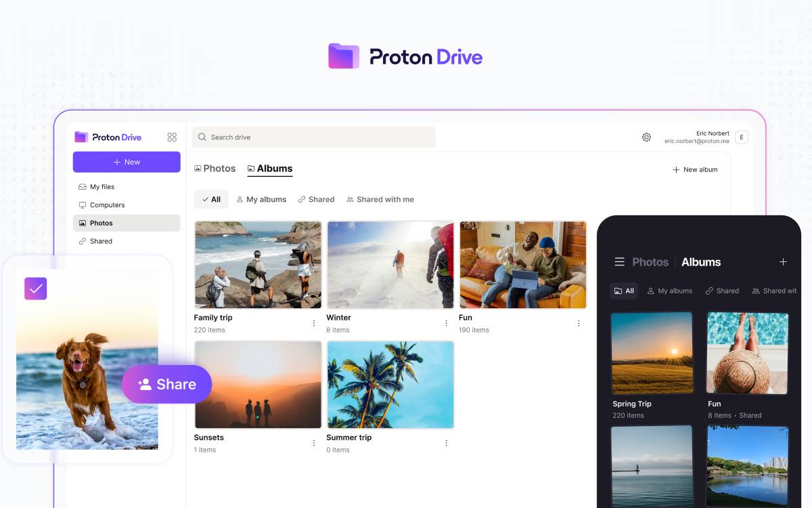The height and width of the screenshot is (508, 812).
Task: Open the Eric Norbert account avatar
Action: (x=742, y=137)
